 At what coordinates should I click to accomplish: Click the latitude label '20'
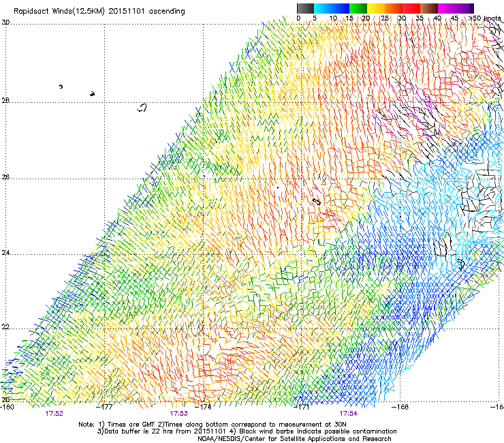click(5, 399)
